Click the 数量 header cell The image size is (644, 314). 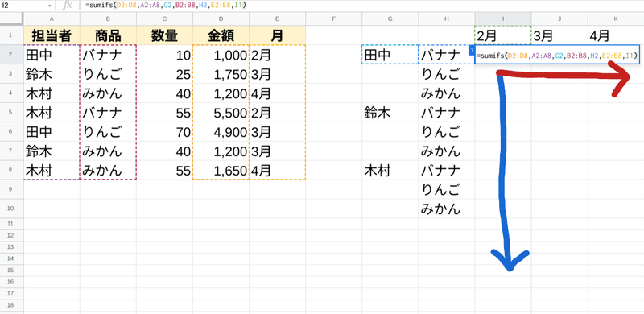[164, 35]
